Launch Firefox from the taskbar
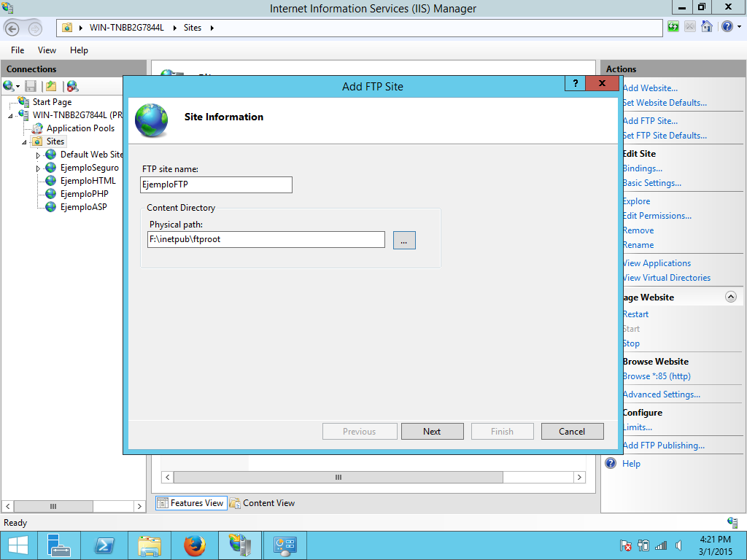This screenshot has height=560, width=747. point(194,545)
